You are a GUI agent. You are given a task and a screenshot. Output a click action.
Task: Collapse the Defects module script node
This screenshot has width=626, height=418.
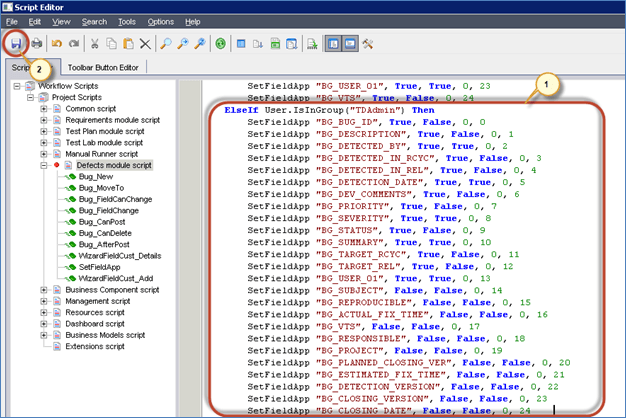pos(44,164)
